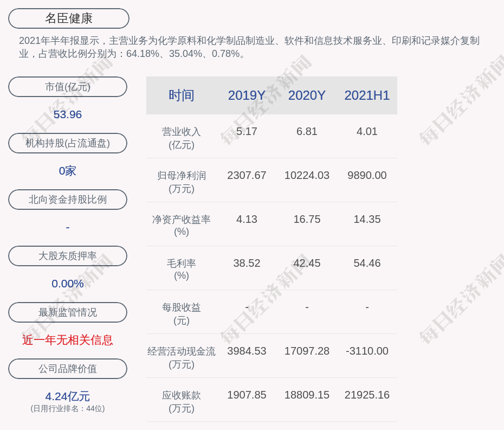Image resolution: width=504 pixels, height=430 pixels.
Task: Click the 每股收益(元) row label
Action: 182,314
